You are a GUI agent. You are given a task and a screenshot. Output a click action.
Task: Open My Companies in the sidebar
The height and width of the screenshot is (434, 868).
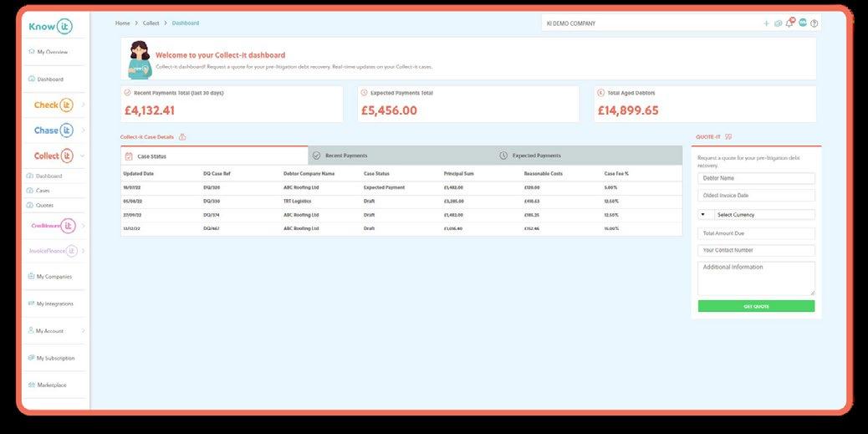point(50,276)
